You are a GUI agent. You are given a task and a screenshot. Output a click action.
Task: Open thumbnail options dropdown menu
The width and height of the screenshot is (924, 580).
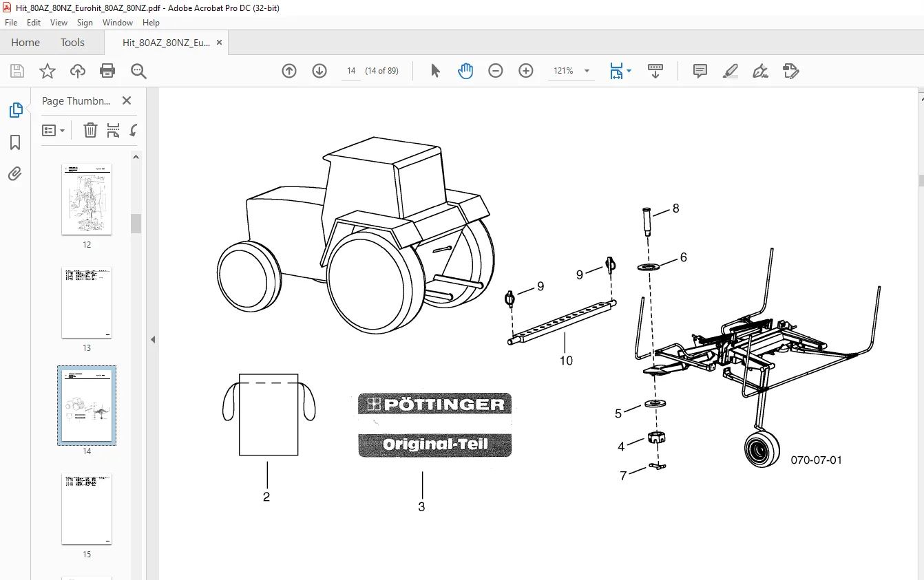pos(54,130)
